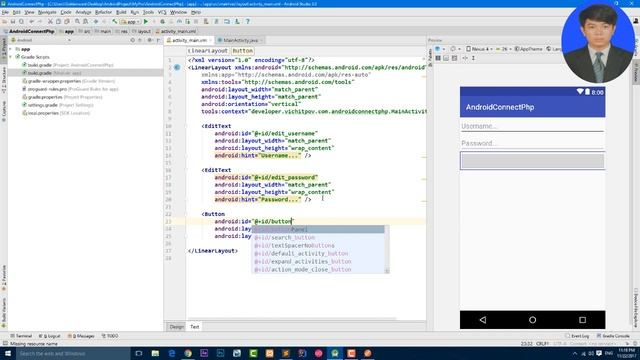Click the collapse all icon in Project panel

(140, 40)
